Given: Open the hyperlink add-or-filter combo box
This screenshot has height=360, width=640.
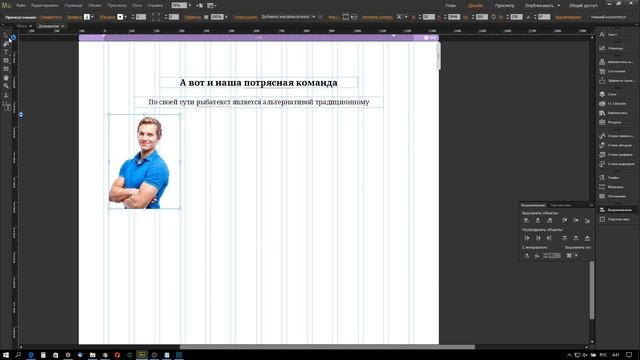Looking at the screenshot, I should (x=288, y=17).
